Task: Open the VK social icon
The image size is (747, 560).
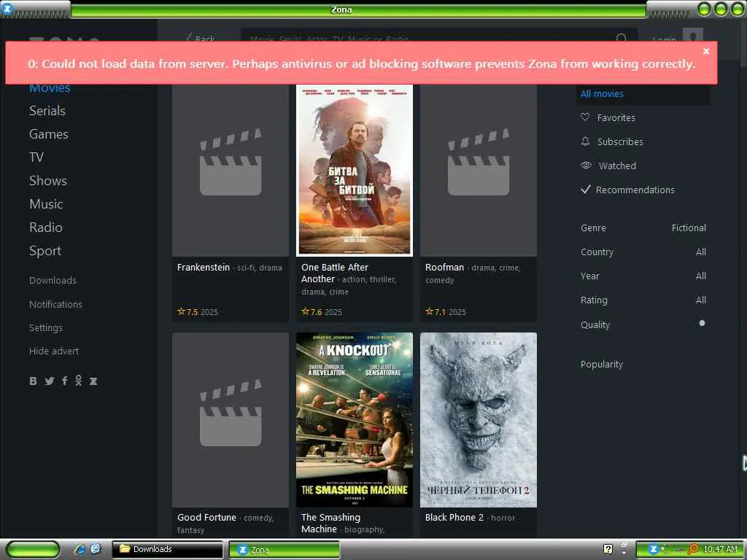Action: click(x=33, y=381)
